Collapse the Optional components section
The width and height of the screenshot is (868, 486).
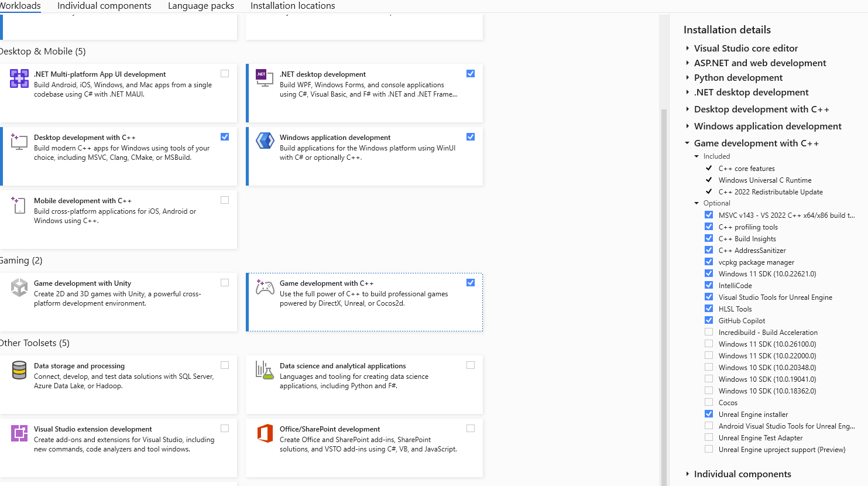[697, 203]
